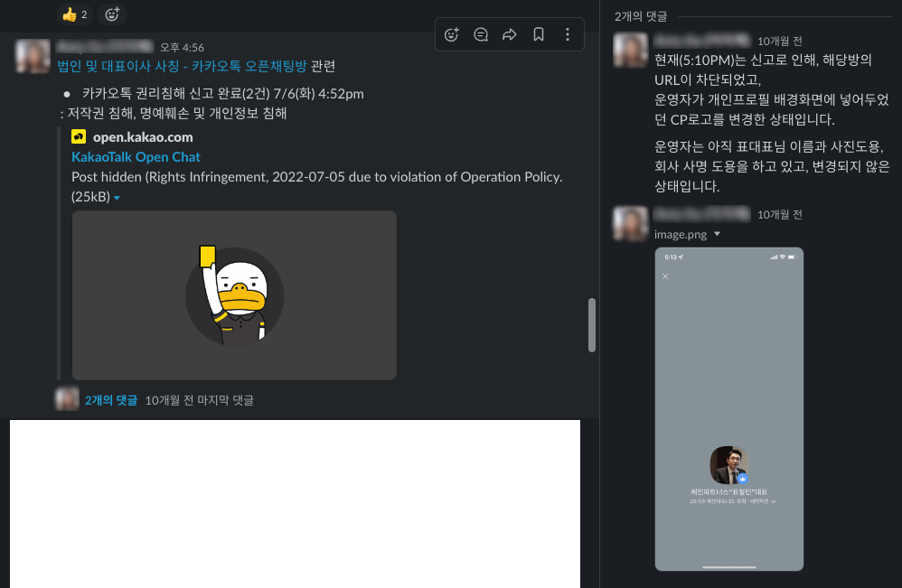Click the yellow Kakao favicon icon

coord(79,137)
